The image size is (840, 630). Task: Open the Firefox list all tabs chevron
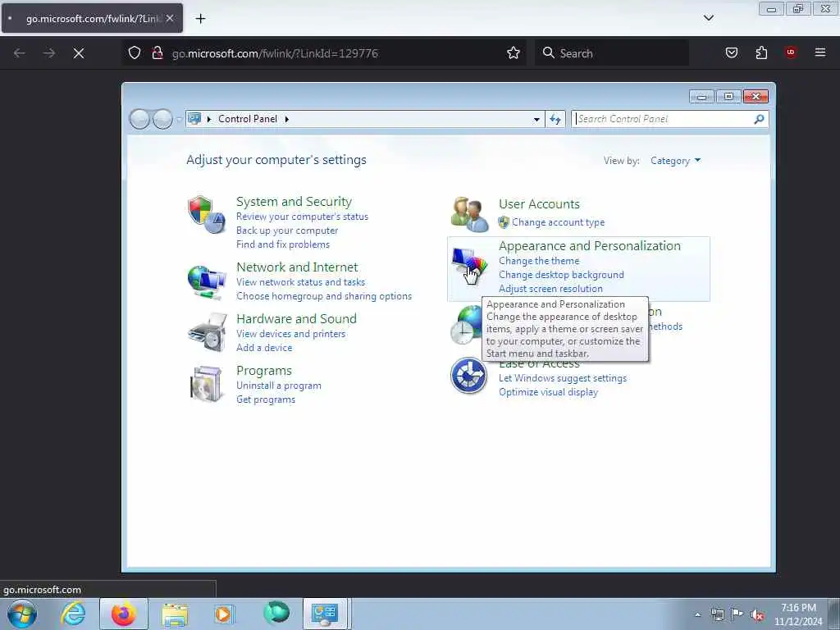pyautogui.click(x=708, y=18)
